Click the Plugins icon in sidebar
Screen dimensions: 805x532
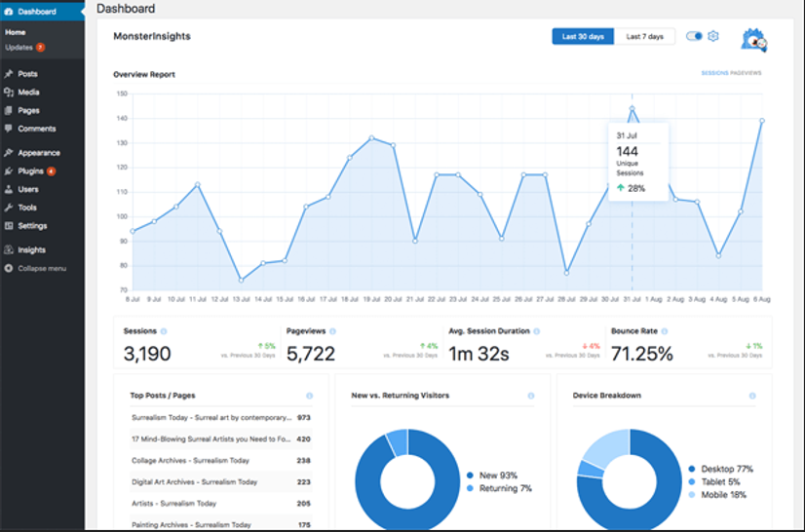pyautogui.click(x=9, y=171)
